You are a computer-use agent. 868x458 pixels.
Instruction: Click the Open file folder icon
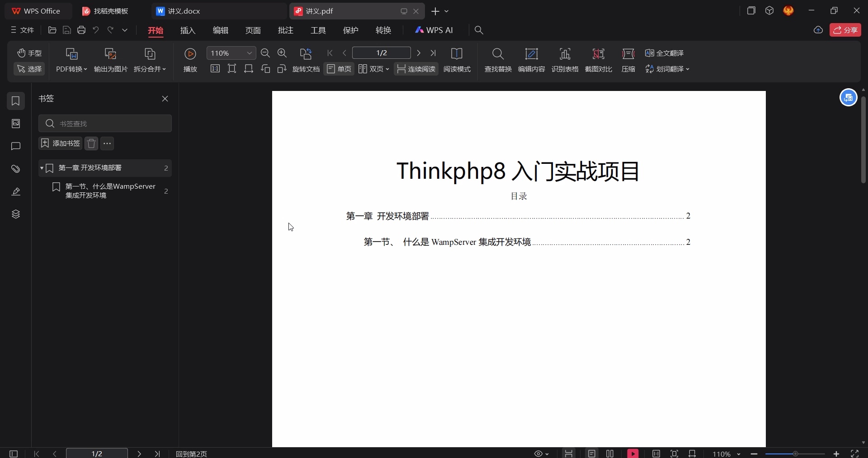52,30
